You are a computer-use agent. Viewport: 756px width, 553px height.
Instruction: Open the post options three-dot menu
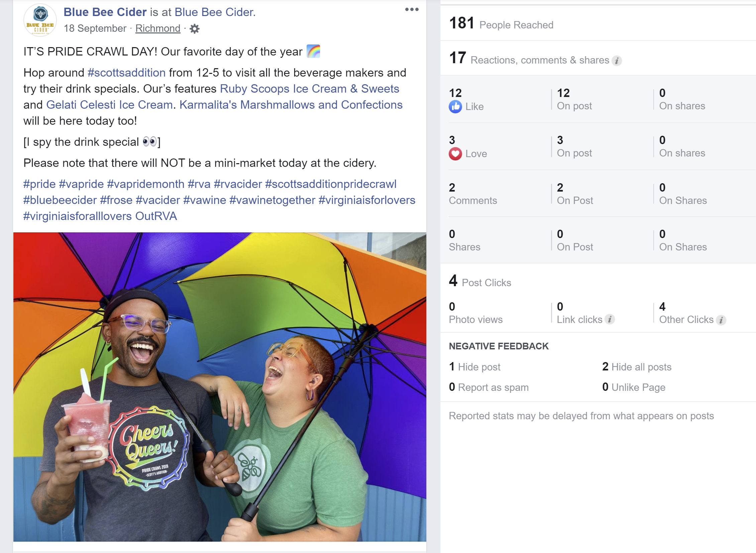tap(412, 10)
